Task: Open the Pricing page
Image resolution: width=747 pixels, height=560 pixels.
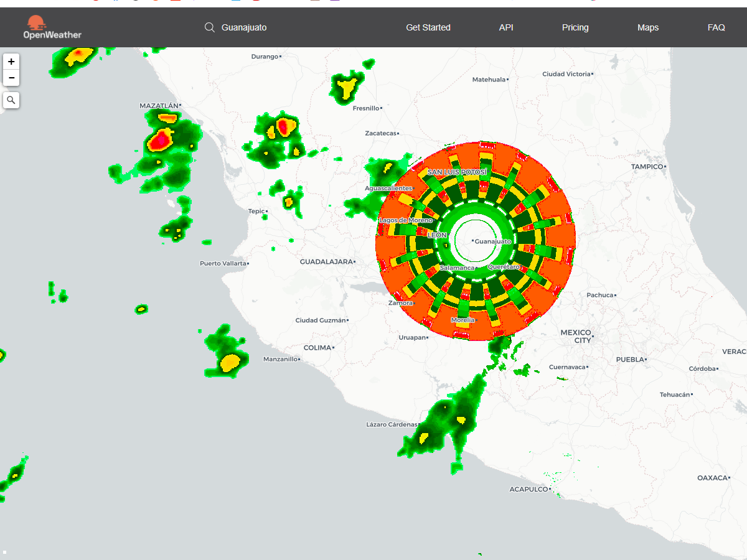Action: tap(575, 27)
